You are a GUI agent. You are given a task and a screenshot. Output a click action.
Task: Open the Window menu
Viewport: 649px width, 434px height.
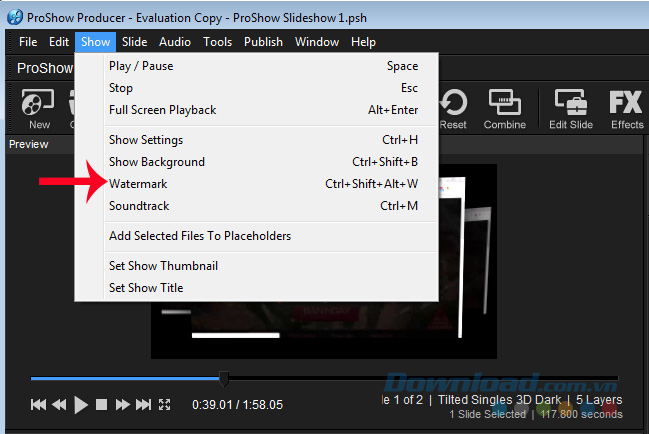317,42
